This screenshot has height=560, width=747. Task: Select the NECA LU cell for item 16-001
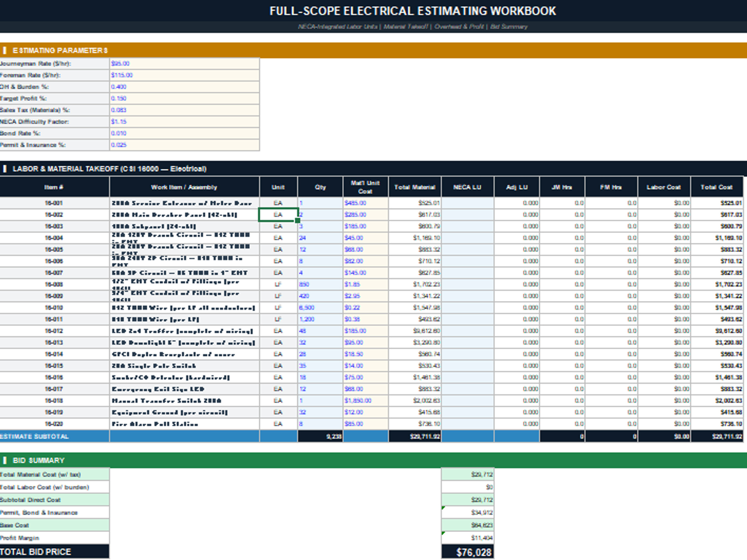point(467,203)
